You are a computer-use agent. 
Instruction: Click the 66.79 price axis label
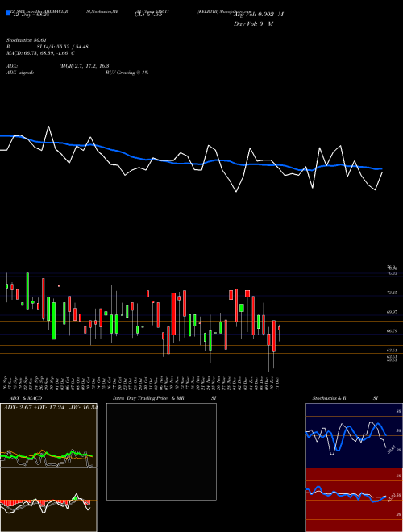click(392, 330)
